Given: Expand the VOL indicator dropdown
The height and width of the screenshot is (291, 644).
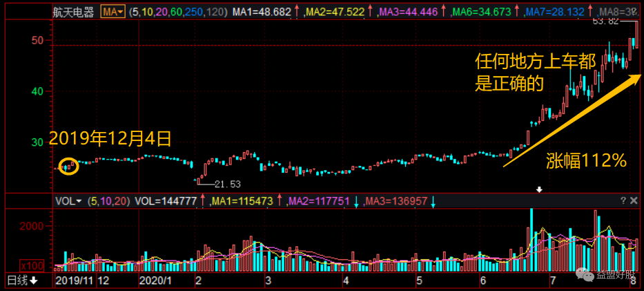Looking at the screenshot, I should [69, 201].
